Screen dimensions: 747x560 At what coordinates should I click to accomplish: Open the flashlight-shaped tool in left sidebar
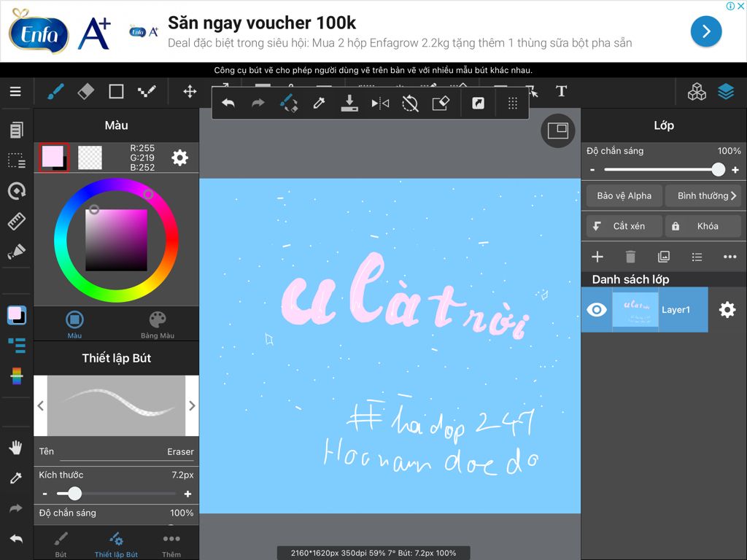16,252
